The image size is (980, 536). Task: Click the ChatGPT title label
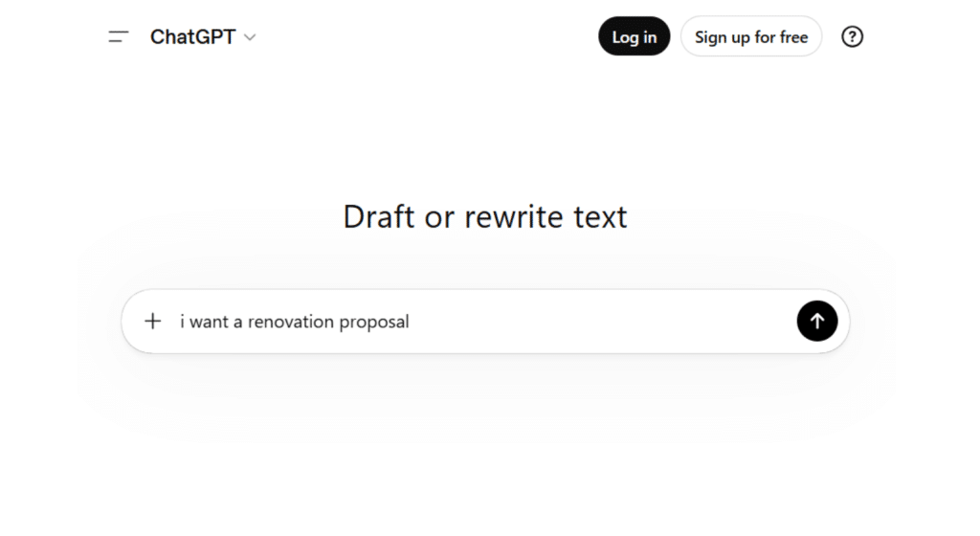(x=192, y=37)
